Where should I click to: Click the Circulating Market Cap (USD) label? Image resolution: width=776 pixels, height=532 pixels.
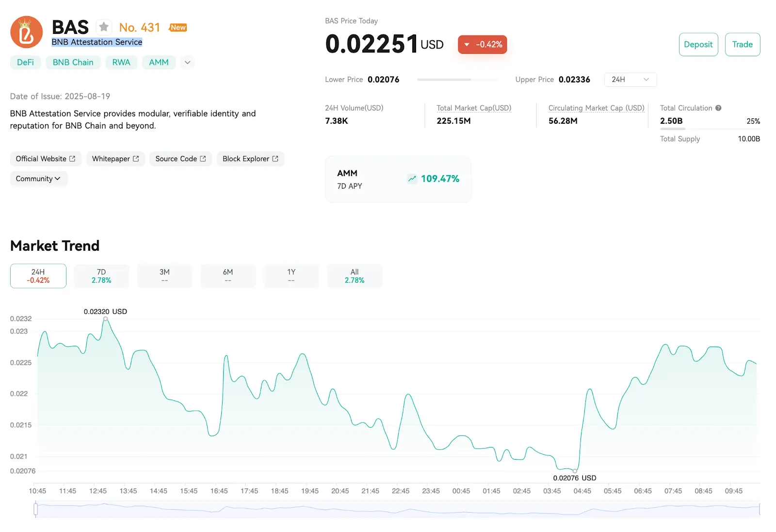pos(597,108)
